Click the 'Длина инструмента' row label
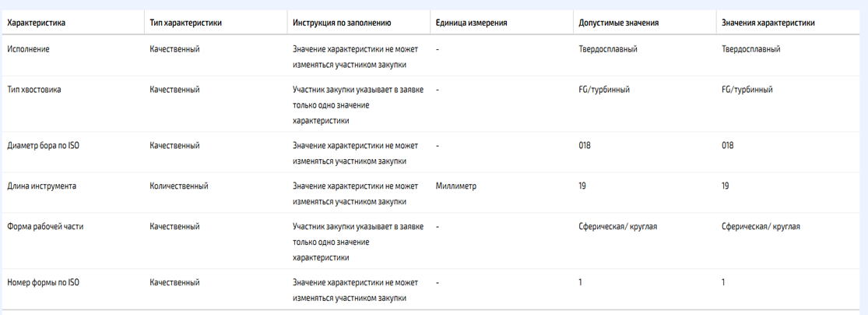 (x=41, y=186)
